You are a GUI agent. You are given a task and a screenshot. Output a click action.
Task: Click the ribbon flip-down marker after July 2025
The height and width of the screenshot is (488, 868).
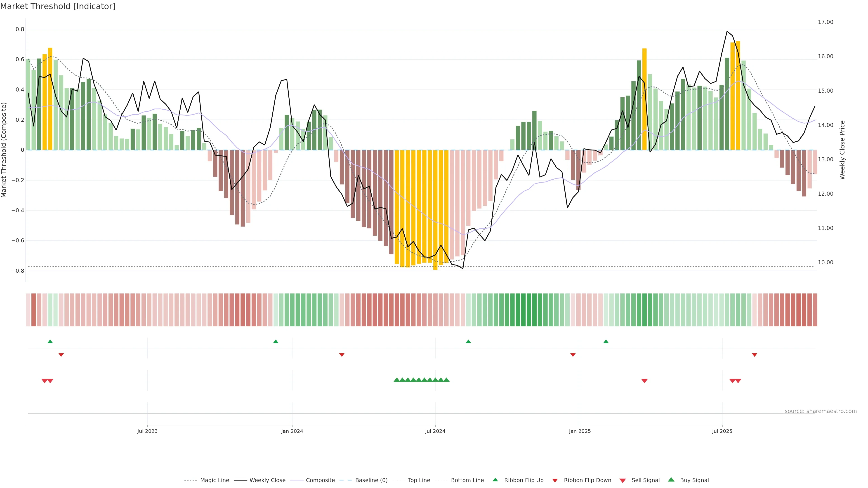point(755,355)
